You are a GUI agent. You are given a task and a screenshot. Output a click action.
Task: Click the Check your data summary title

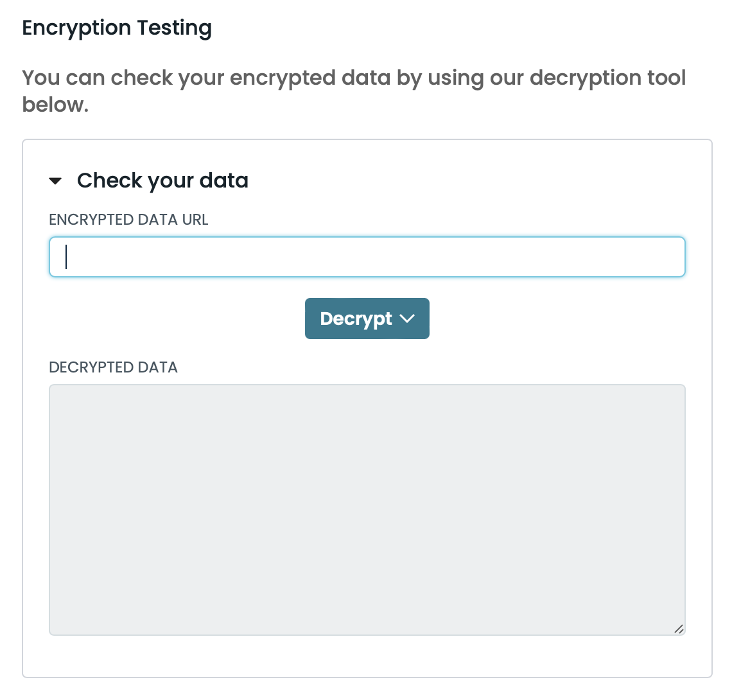[x=162, y=180]
